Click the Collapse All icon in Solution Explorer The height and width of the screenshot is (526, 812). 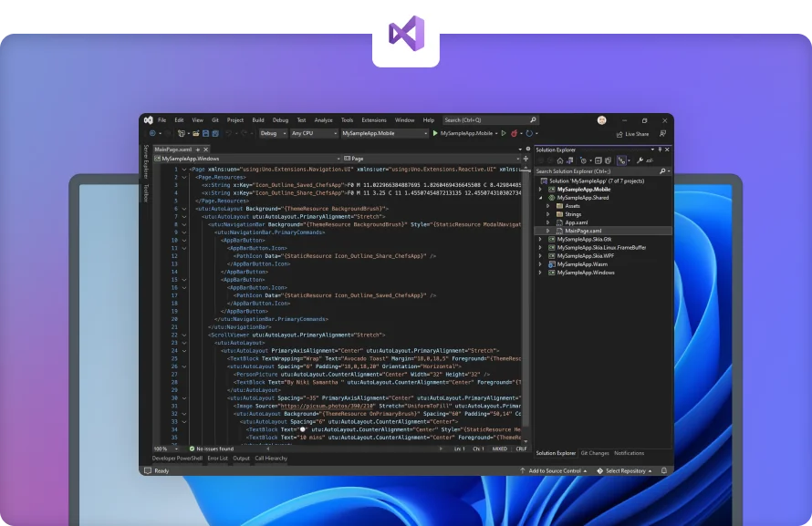tap(599, 160)
